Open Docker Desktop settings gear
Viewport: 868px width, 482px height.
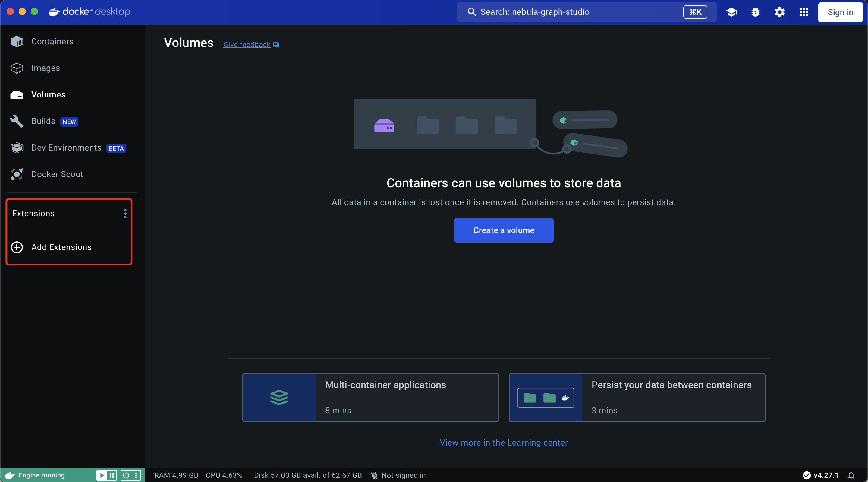(779, 12)
